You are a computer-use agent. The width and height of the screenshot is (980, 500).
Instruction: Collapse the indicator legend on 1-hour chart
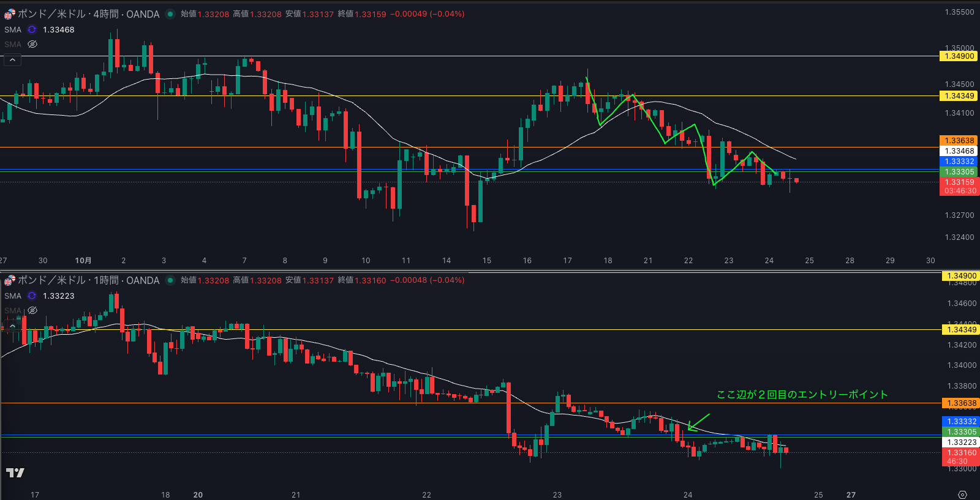click(12, 326)
